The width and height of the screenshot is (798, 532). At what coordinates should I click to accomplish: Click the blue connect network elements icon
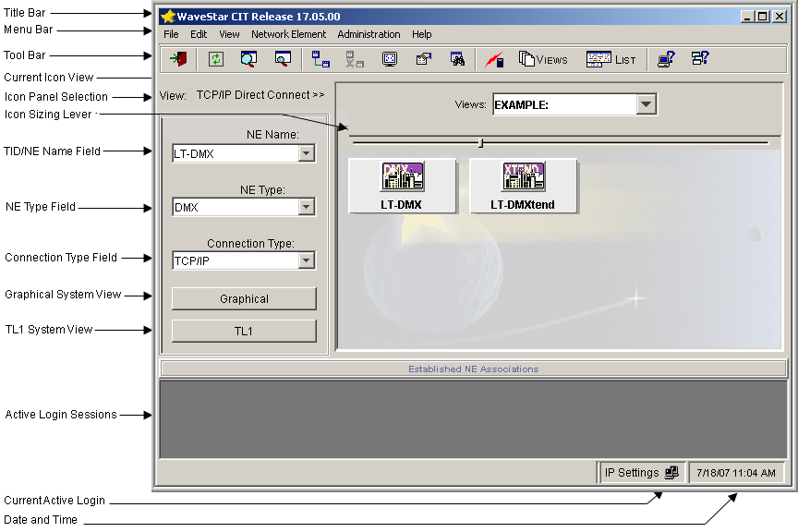[x=320, y=59]
